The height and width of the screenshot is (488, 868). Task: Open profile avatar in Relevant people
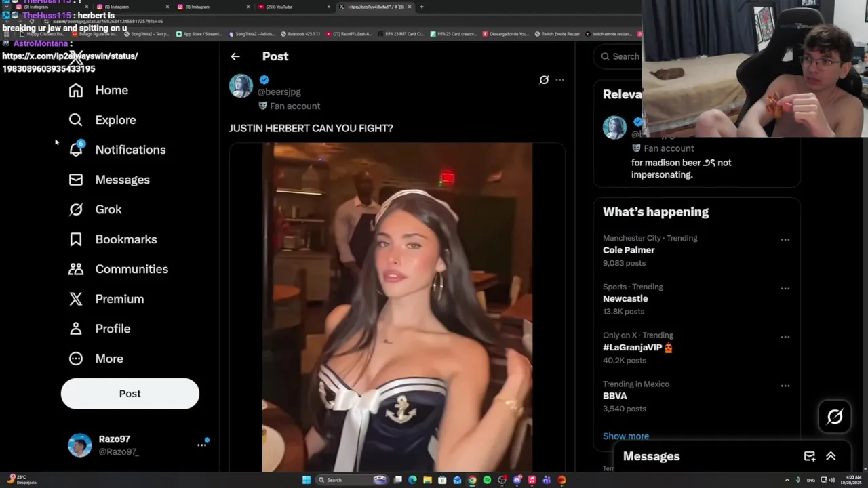click(615, 127)
